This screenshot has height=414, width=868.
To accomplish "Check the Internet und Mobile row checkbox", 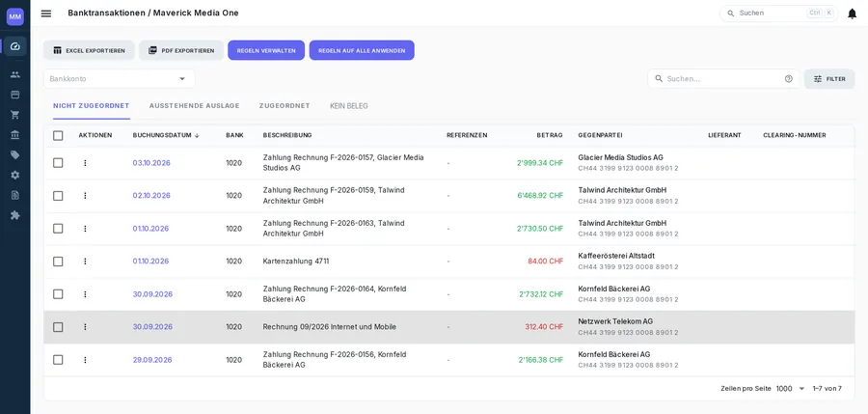I will 58,327.
